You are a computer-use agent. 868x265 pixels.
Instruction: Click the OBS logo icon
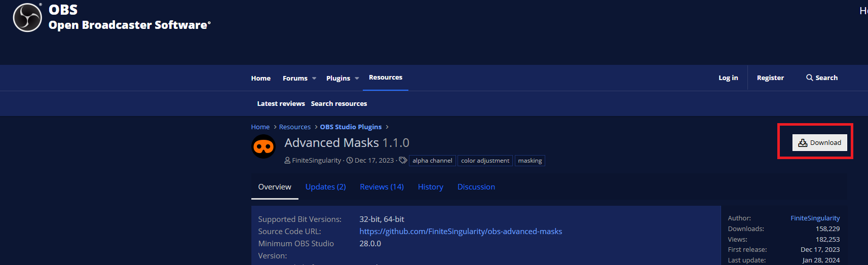click(27, 17)
